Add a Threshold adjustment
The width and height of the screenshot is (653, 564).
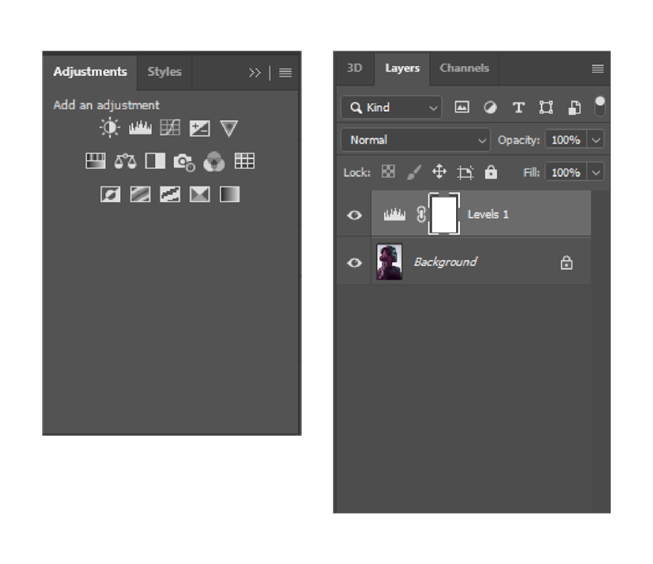pos(170,195)
